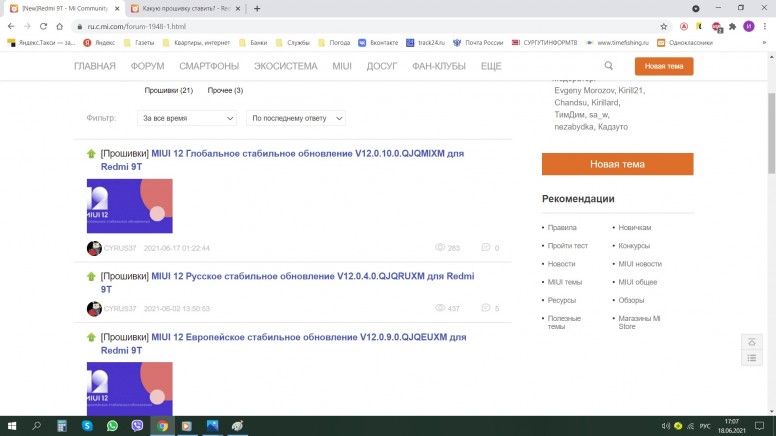Open track24.ru bookmark
Image resolution: width=776 pixels, height=436 pixels.
[426, 43]
